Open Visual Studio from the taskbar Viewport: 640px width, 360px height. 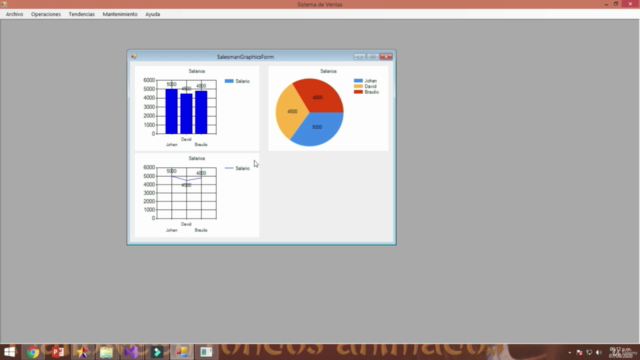coord(131,352)
